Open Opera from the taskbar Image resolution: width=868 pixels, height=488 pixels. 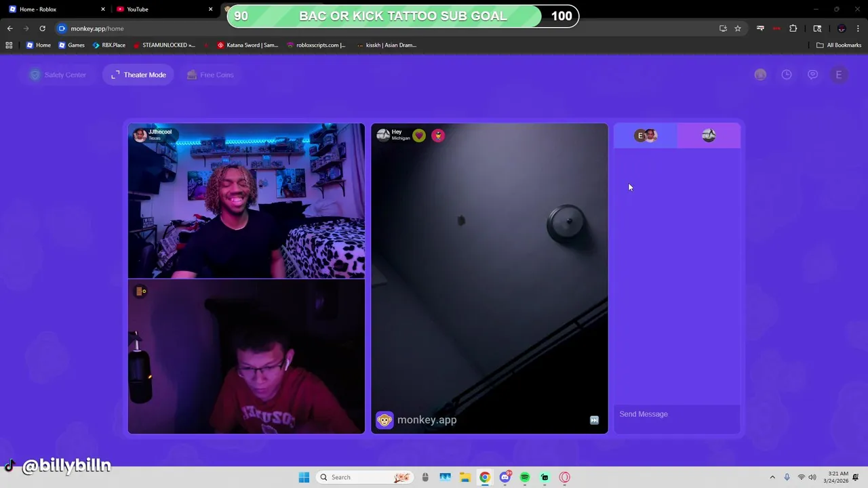coord(564,477)
